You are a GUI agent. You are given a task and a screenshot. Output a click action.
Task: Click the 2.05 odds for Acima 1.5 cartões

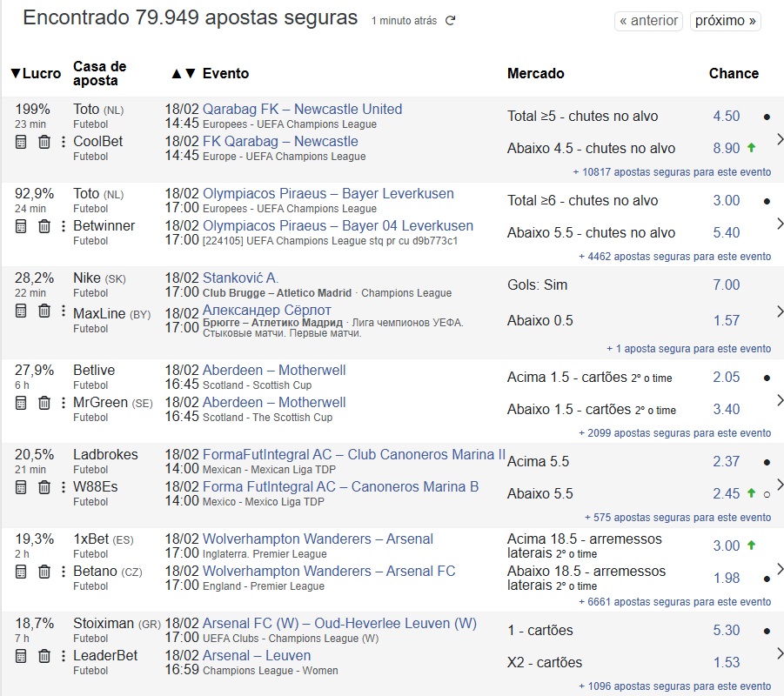tap(726, 377)
